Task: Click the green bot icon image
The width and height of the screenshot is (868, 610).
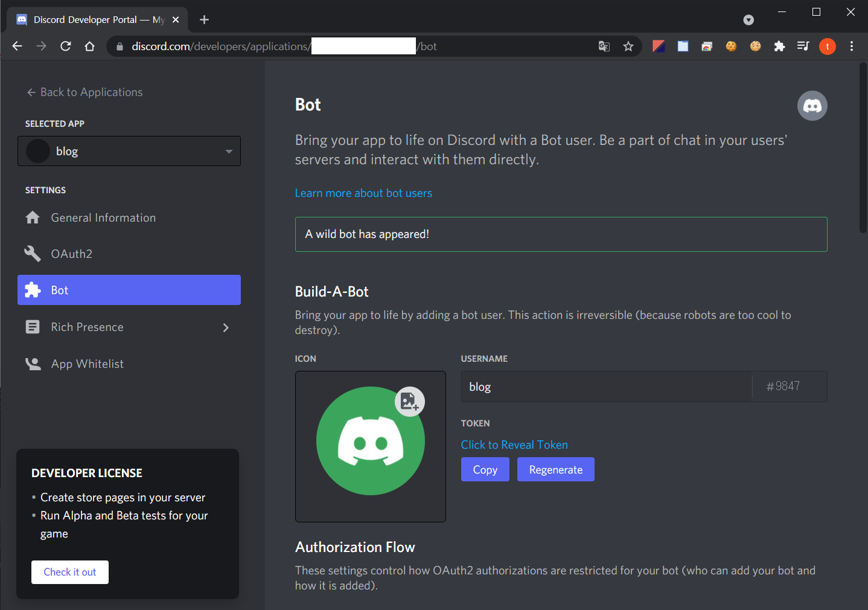Action: [x=371, y=441]
